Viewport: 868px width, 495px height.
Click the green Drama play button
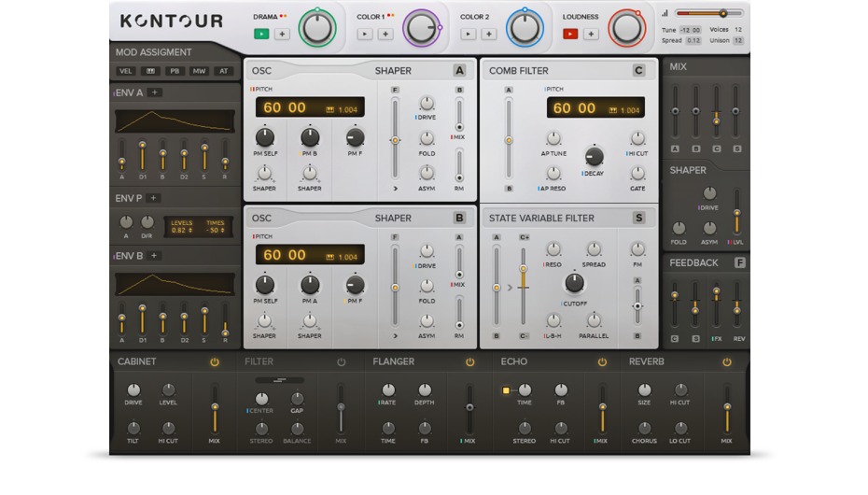[261, 35]
